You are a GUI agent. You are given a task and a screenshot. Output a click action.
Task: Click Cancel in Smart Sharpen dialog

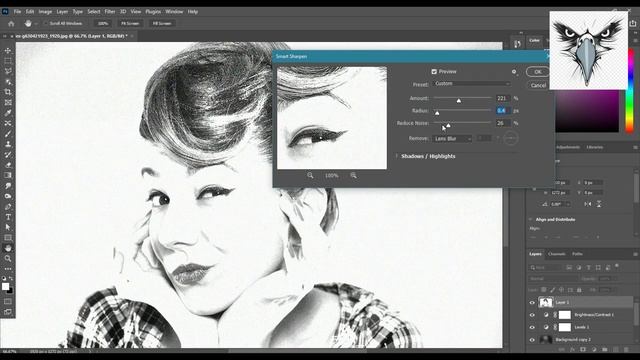538,85
